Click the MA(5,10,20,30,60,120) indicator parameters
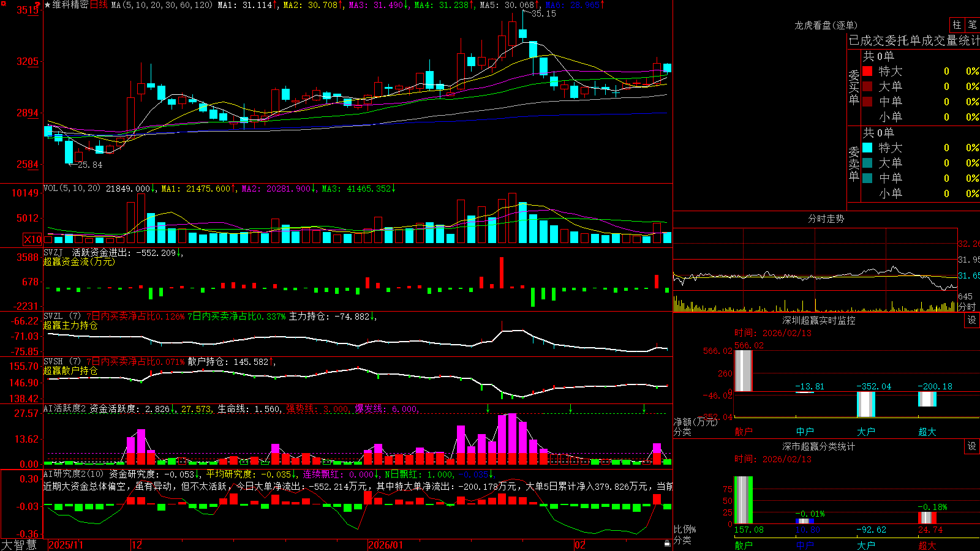Image resolution: width=980 pixels, height=551 pixels. click(x=162, y=5)
